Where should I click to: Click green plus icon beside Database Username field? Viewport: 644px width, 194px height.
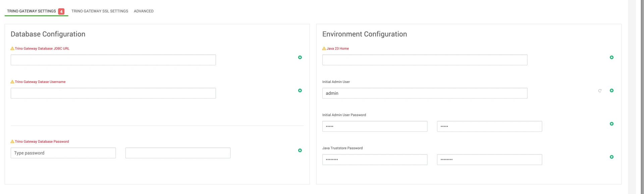tap(300, 90)
